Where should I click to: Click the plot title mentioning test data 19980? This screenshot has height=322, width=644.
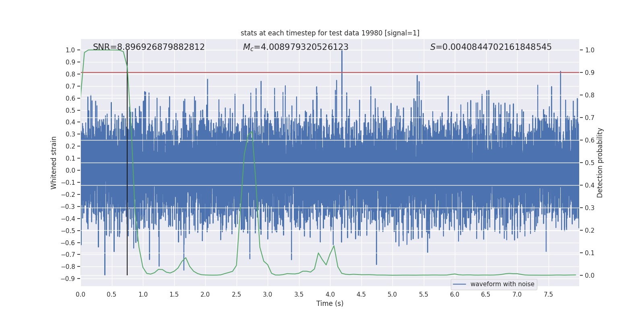point(330,33)
